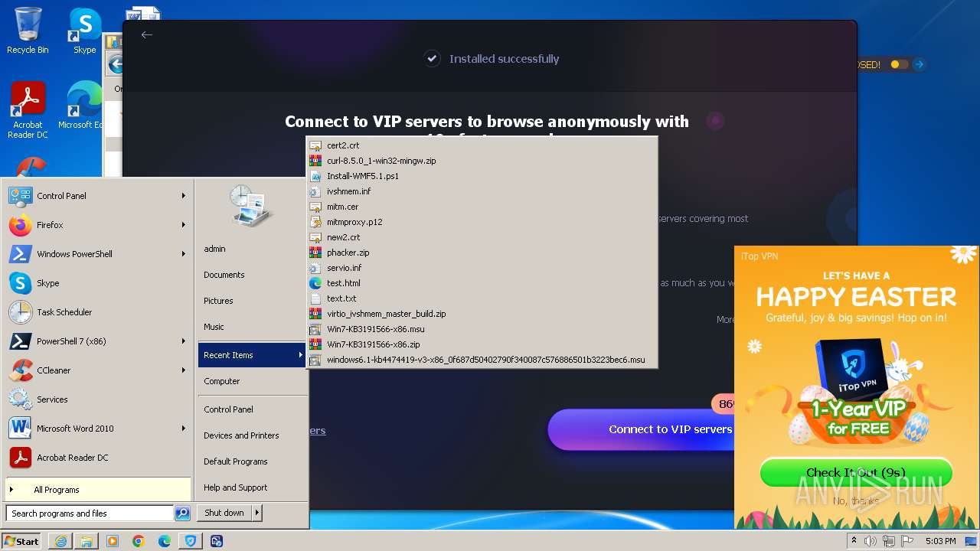Image resolution: width=980 pixels, height=551 pixels.
Task: Open servio.inf from Recent Items
Action: pyautogui.click(x=482, y=268)
